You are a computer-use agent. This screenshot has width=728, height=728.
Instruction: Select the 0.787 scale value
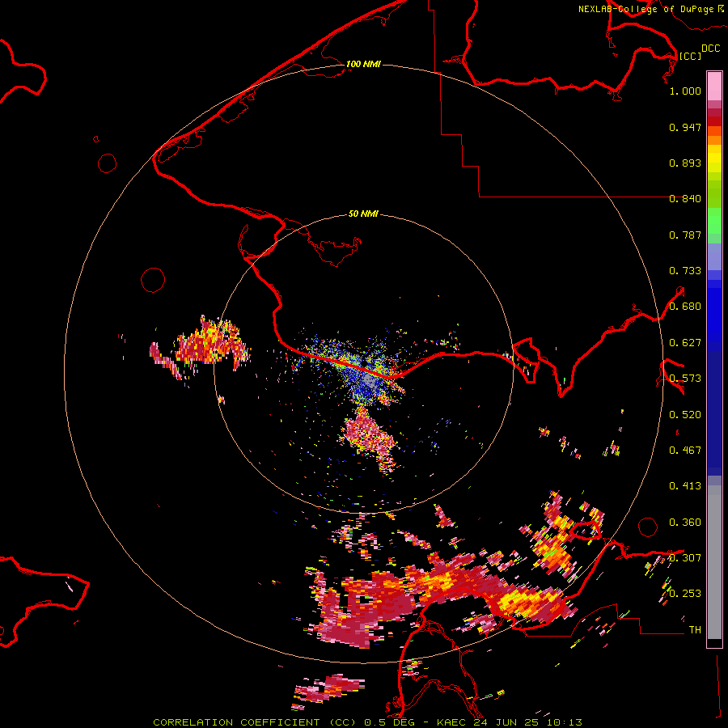click(685, 235)
